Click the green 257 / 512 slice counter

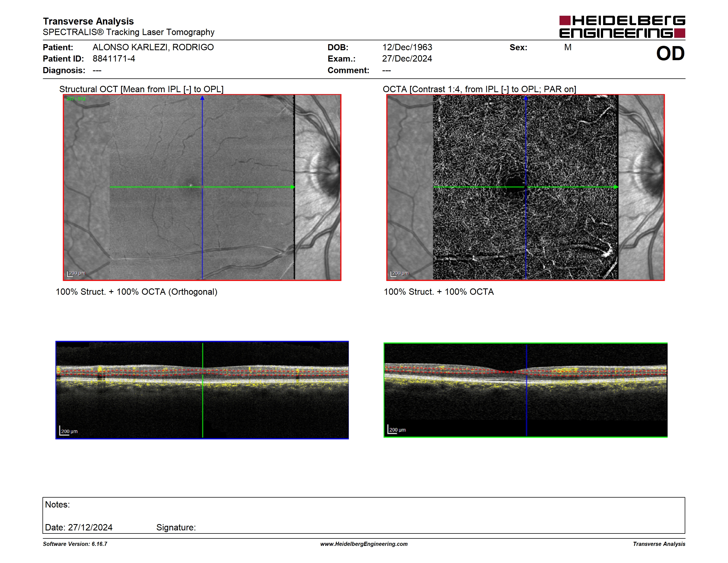tap(76, 99)
